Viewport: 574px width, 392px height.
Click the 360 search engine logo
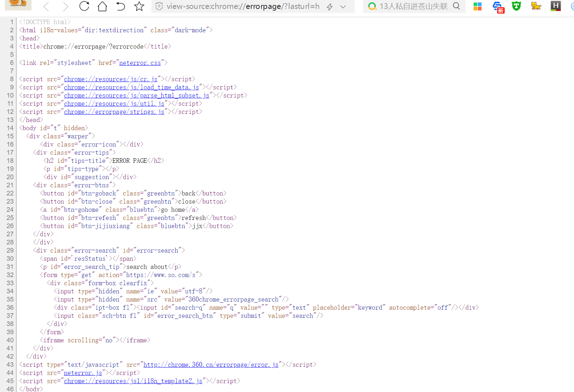(x=372, y=6)
